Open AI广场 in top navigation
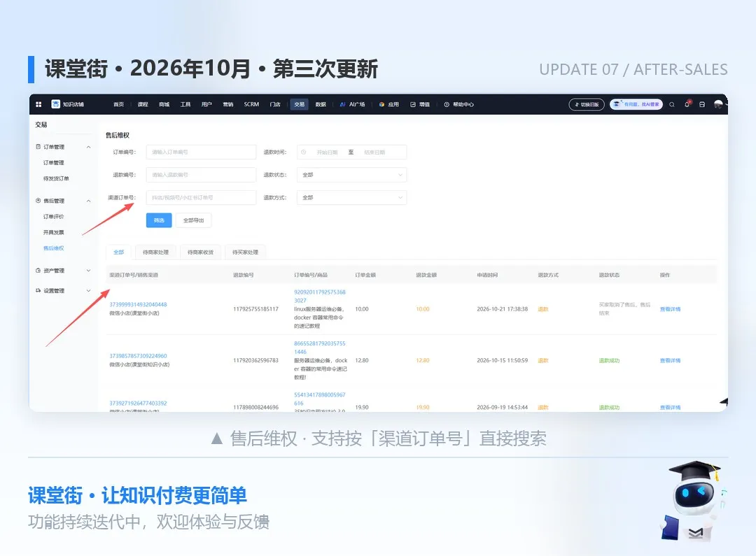This screenshot has width=756, height=556. (352, 104)
